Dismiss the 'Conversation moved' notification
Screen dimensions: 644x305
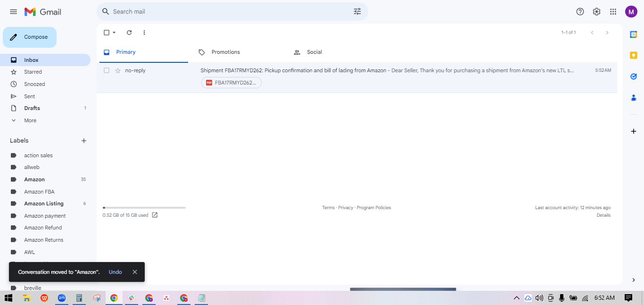[135, 272]
